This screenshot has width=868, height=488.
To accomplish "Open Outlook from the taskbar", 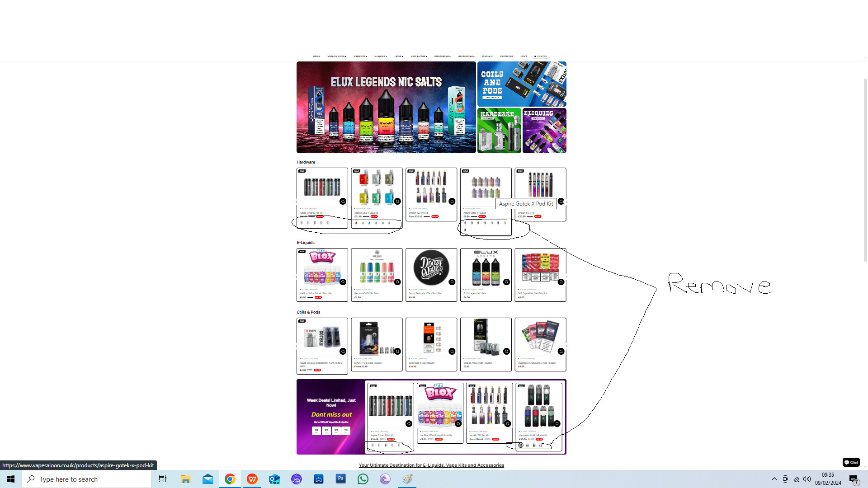I will (x=274, y=479).
